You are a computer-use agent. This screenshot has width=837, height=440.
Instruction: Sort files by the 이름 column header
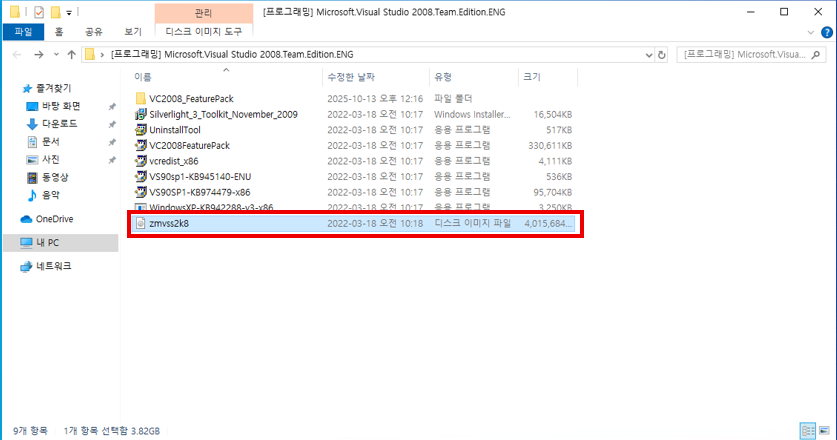pos(143,77)
